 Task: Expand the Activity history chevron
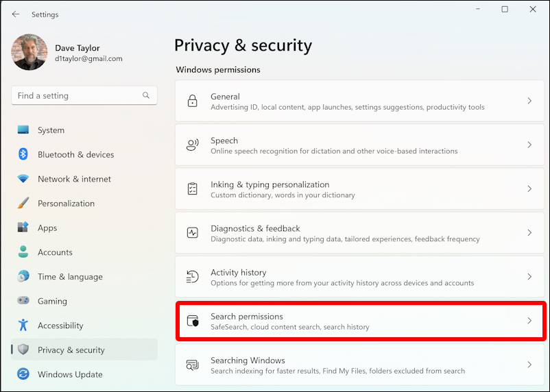[529, 277]
